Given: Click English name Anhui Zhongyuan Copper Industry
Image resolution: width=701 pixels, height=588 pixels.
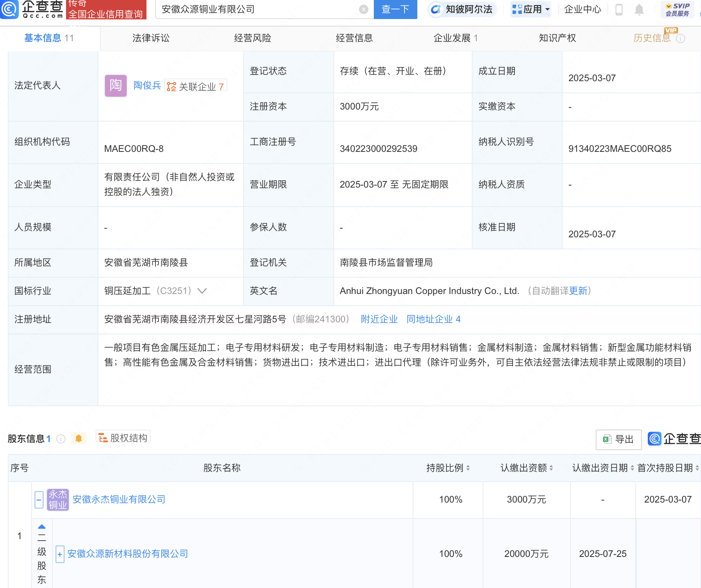Looking at the screenshot, I should click(429, 291).
